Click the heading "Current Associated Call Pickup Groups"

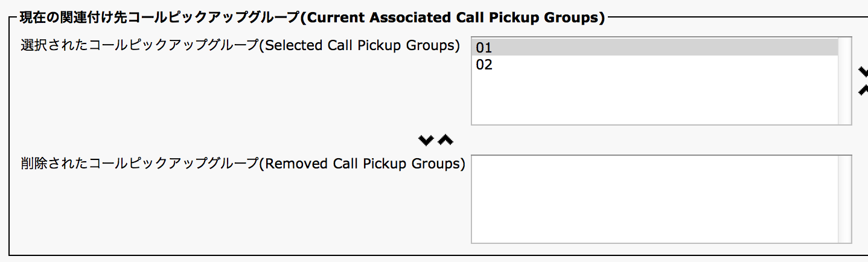452,18
